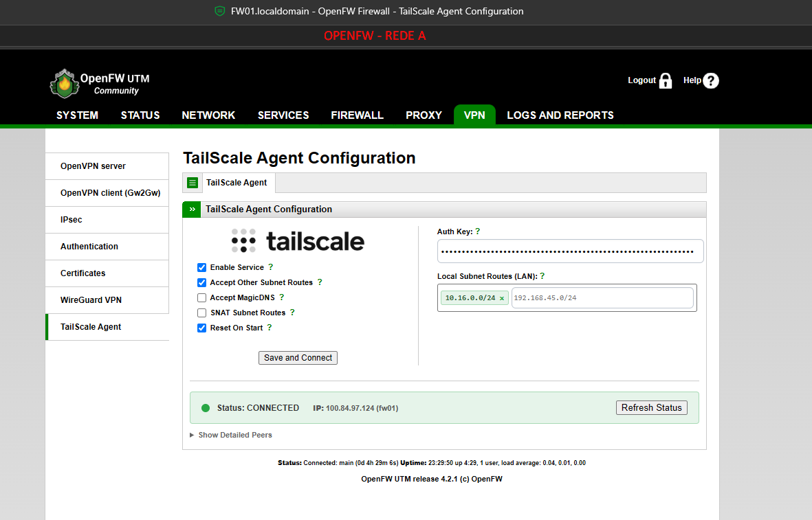The height and width of the screenshot is (520, 812).
Task: Open the Authentication sidebar item
Action: pos(107,247)
